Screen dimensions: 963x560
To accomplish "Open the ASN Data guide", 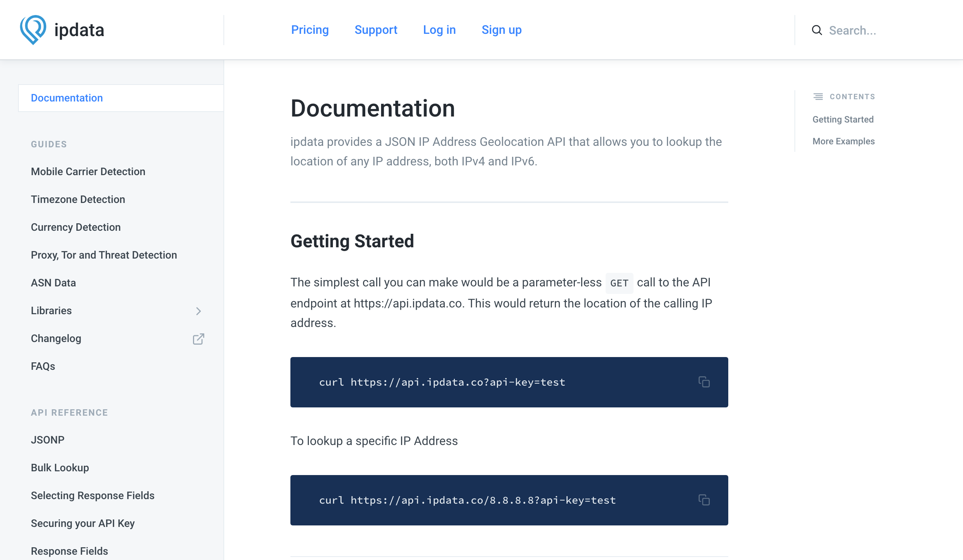I will (53, 283).
